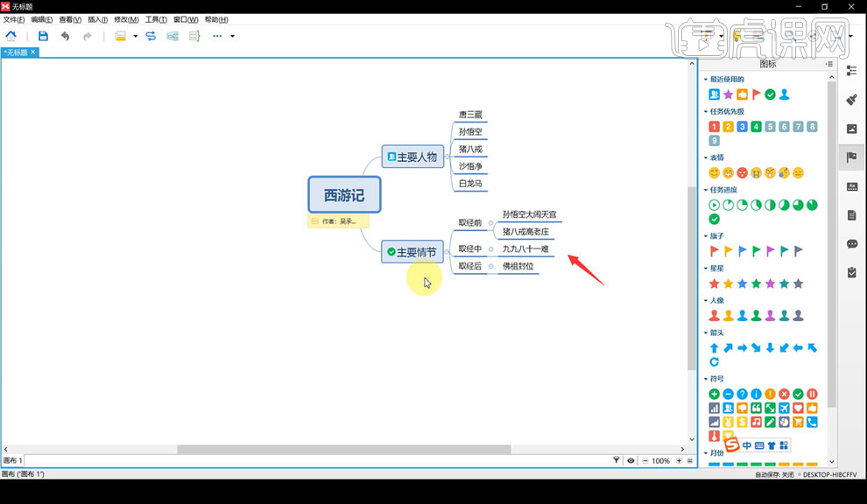Add the task start progress marker

(715, 205)
